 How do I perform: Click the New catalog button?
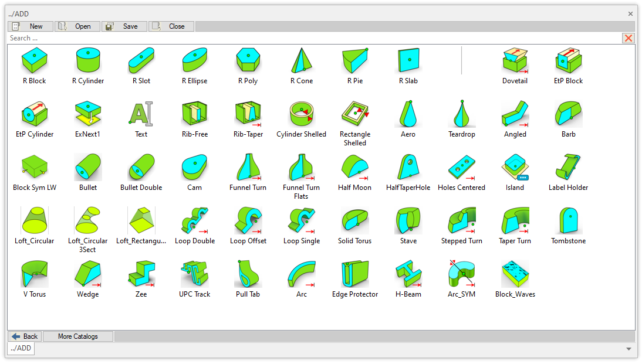click(x=31, y=26)
